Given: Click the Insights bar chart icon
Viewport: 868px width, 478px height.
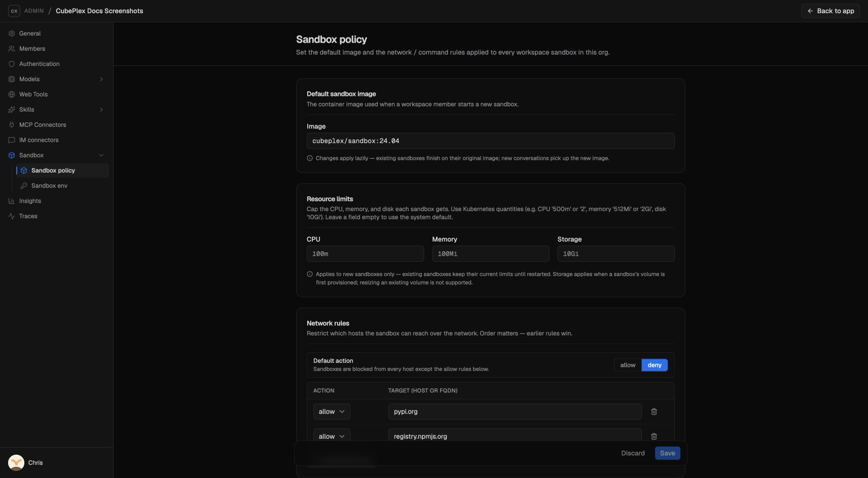Looking at the screenshot, I should (12, 201).
